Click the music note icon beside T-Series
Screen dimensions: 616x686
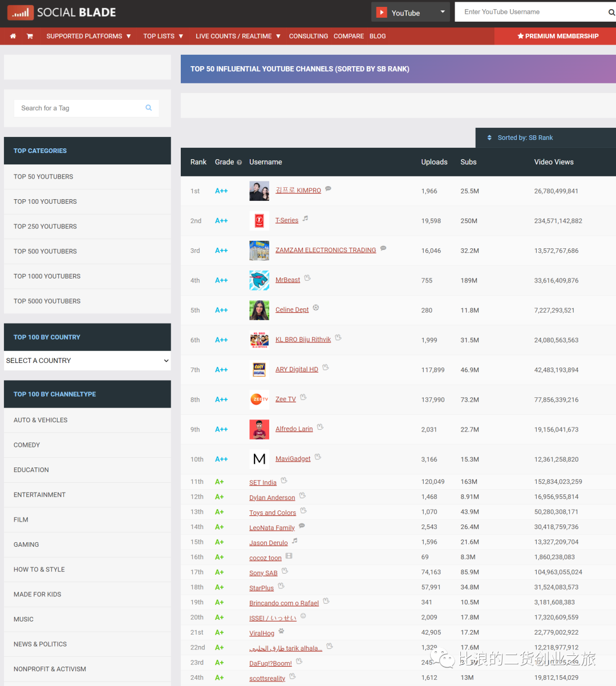tap(305, 219)
